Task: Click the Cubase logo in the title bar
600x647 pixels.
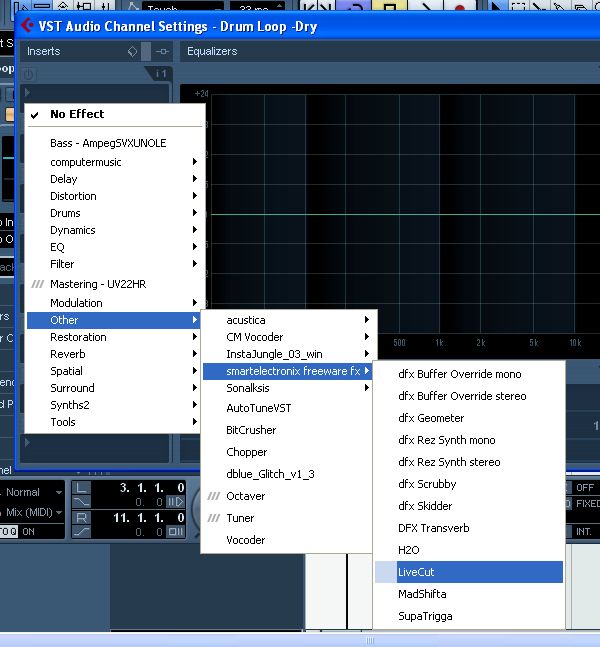Action: pos(28,26)
